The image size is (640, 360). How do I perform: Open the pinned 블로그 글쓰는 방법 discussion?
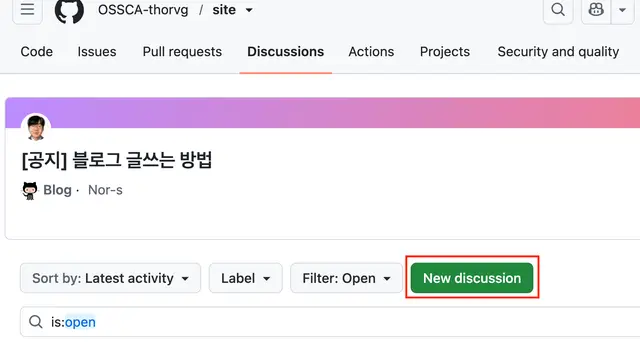point(117,160)
